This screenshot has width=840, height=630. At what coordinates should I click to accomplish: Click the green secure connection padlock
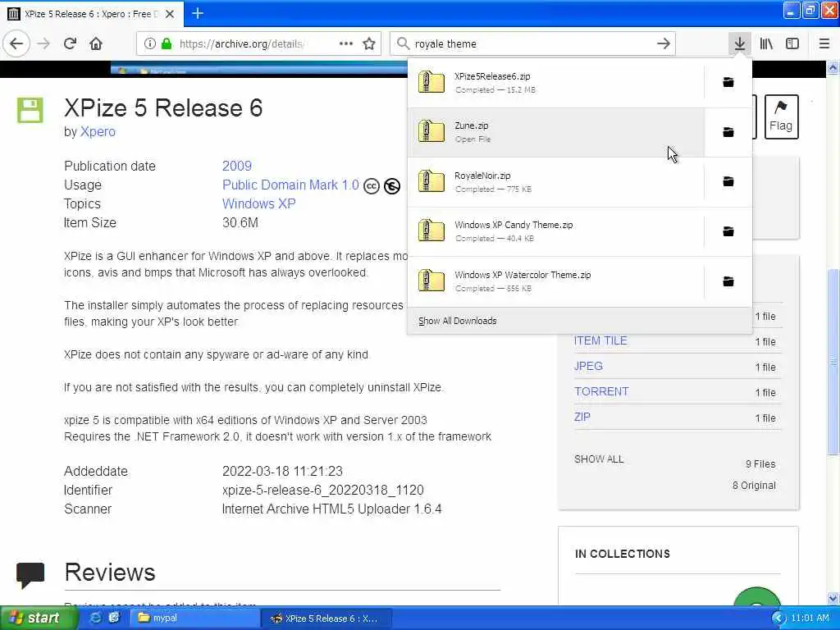(167, 43)
